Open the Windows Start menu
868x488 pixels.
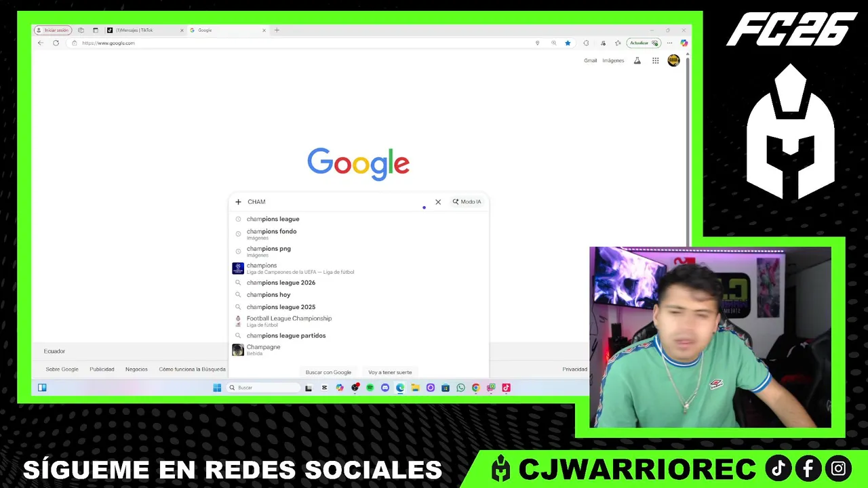click(x=217, y=388)
